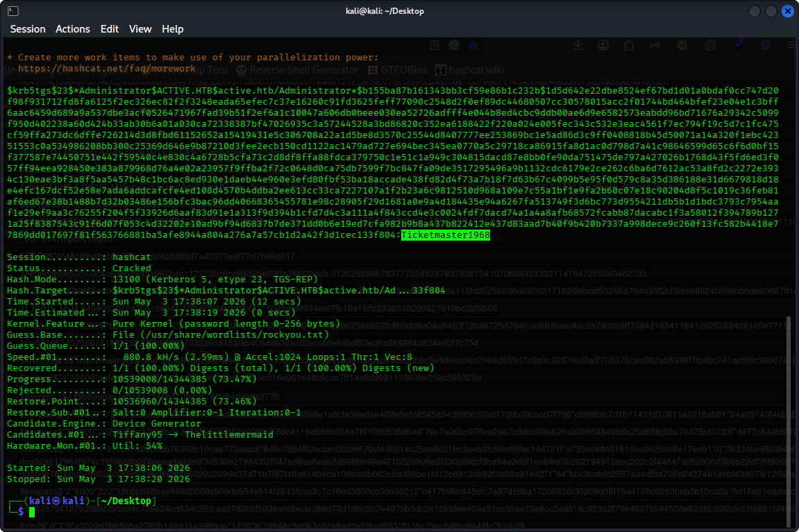Click the Time.Estimated line
This screenshot has width=799, height=532.
coord(151,313)
